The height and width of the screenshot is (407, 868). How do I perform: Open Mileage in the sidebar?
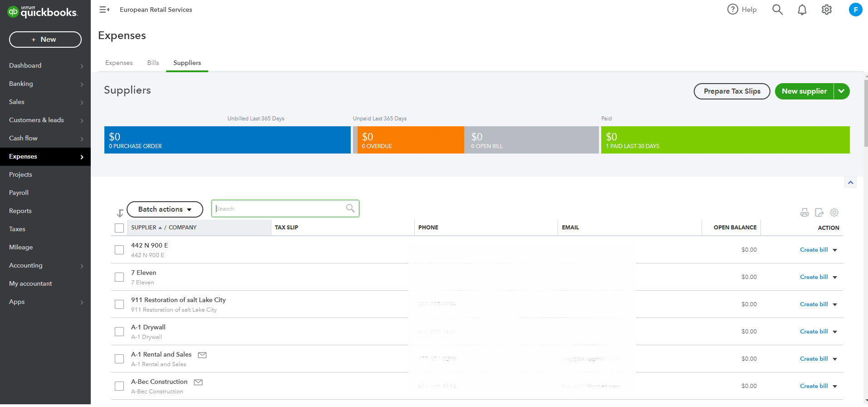click(x=45, y=247)
